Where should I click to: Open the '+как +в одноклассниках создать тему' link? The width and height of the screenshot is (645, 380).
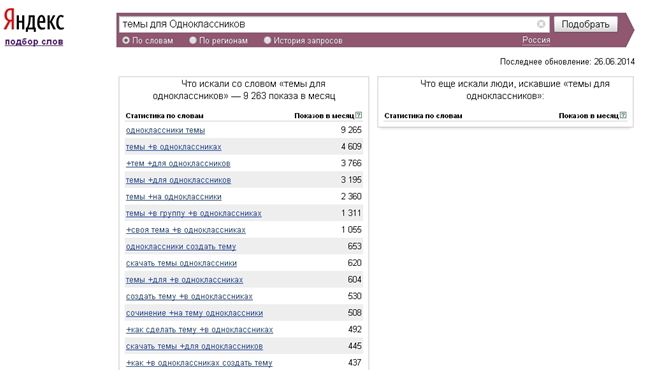[199, 363]
